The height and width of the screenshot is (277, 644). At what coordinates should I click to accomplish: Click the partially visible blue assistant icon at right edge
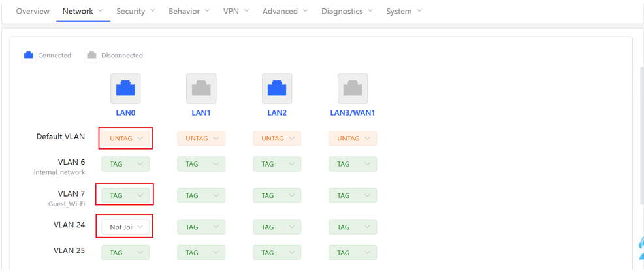[641, 248]
